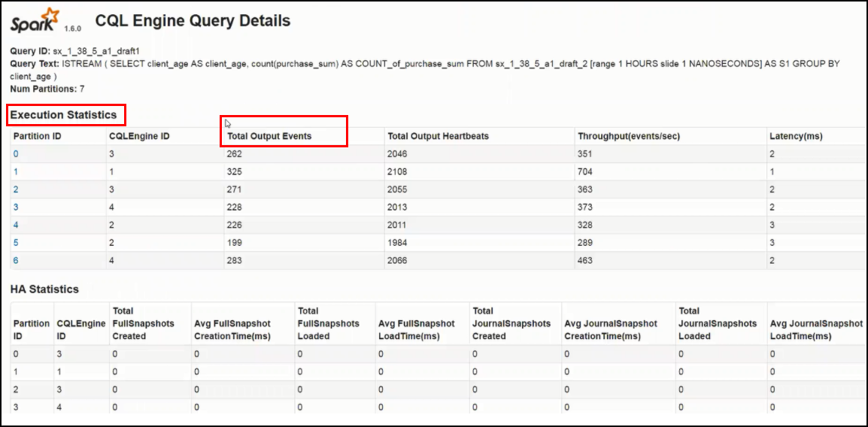Click output events value 325

pyautogui.click(x=235, y=171)
